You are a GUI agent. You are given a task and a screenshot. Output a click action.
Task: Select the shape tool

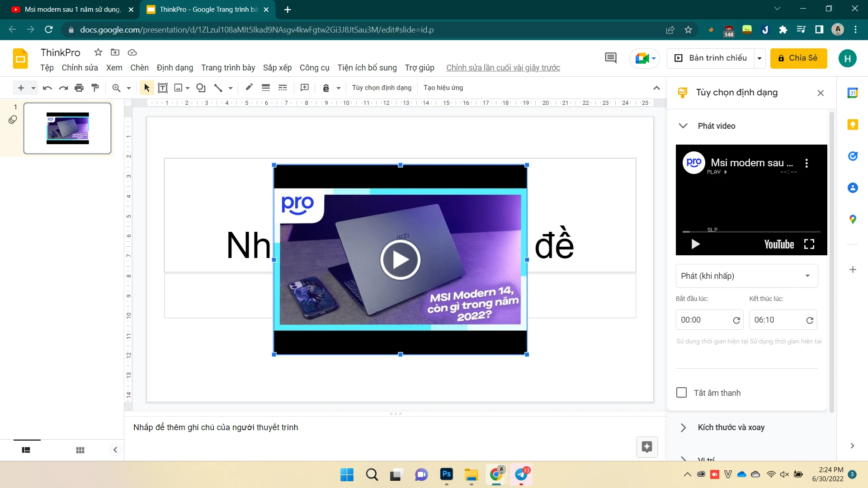coord(201,88)
